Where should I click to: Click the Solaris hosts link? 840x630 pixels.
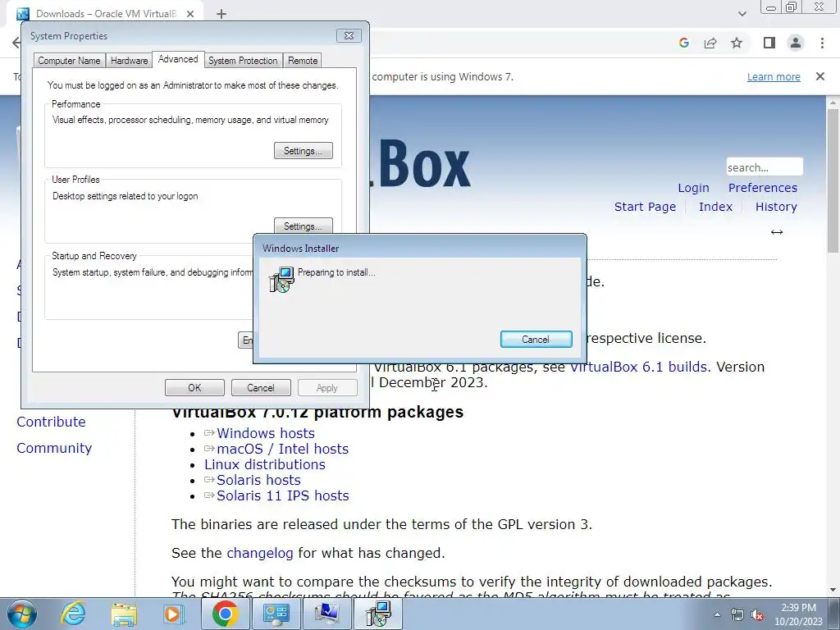[258, 480]
